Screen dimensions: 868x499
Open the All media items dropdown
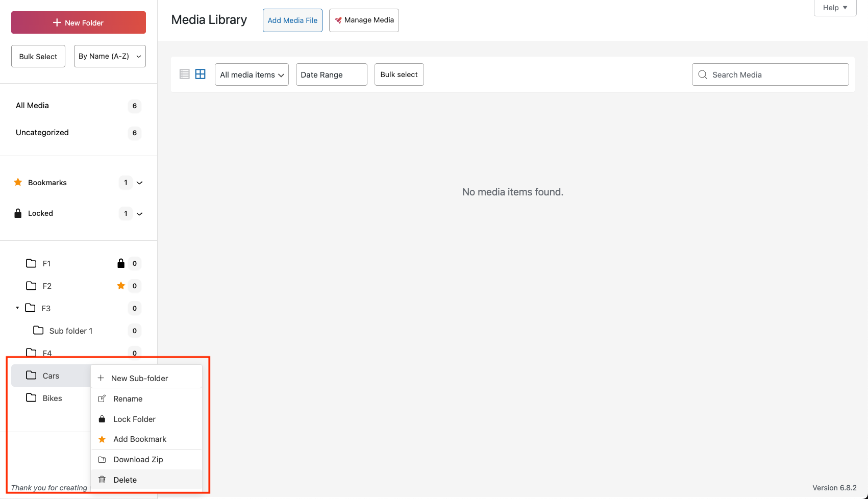[x=251, y=74]
